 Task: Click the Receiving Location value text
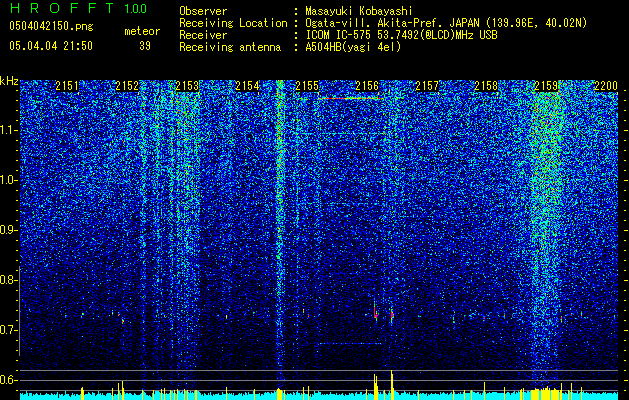(446, 23)
